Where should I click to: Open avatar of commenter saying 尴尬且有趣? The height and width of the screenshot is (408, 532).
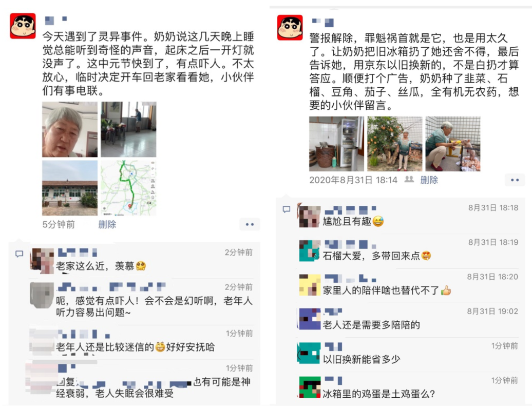pyautogui.click(x=309, y=216)
